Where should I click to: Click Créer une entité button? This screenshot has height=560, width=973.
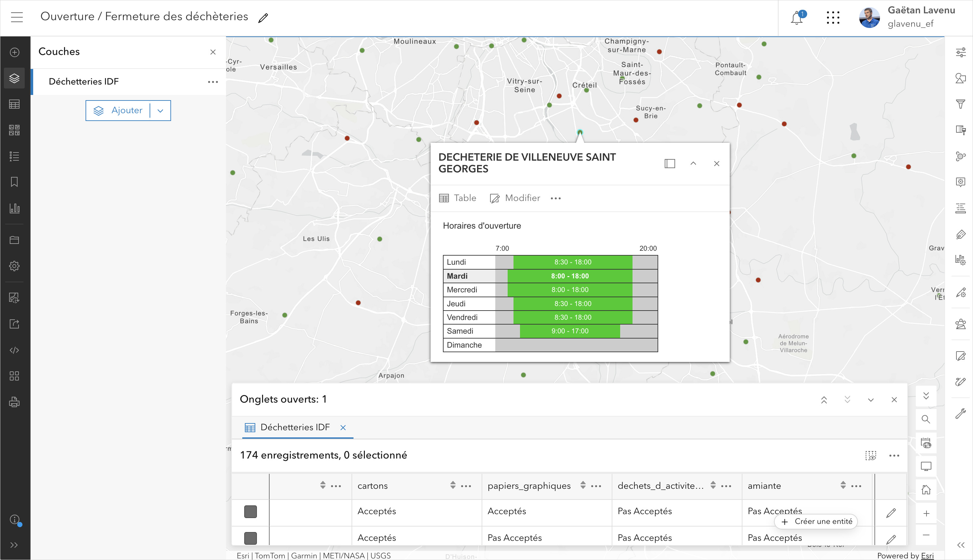[817, 522]
